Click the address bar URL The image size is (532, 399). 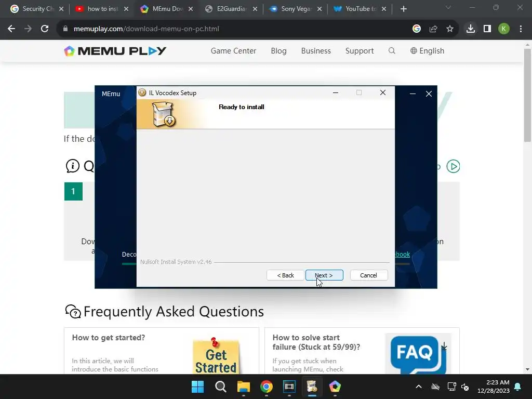point(146,29)
